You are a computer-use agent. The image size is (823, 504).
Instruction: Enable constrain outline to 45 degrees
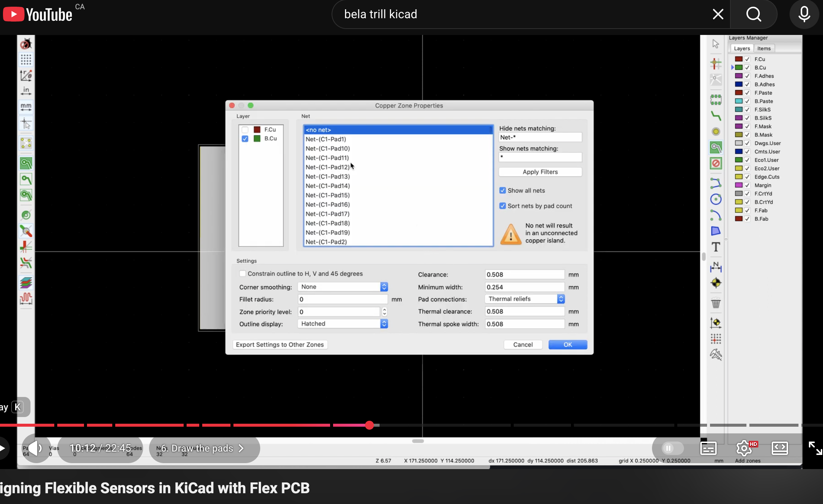pos(242,274)
